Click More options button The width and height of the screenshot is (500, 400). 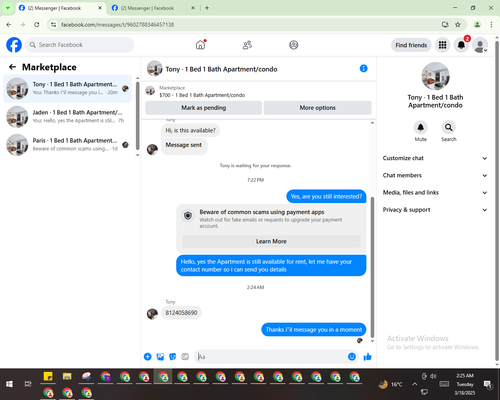(x=317, y=108)
